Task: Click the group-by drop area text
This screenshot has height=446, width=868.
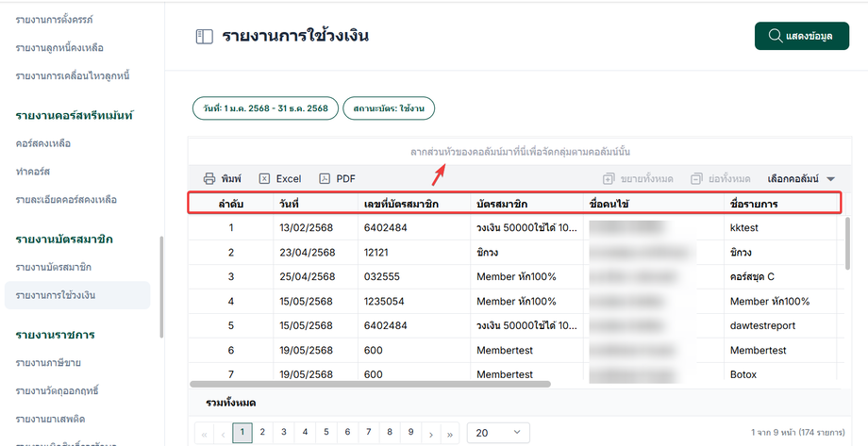Action: [x=520, y=152]
